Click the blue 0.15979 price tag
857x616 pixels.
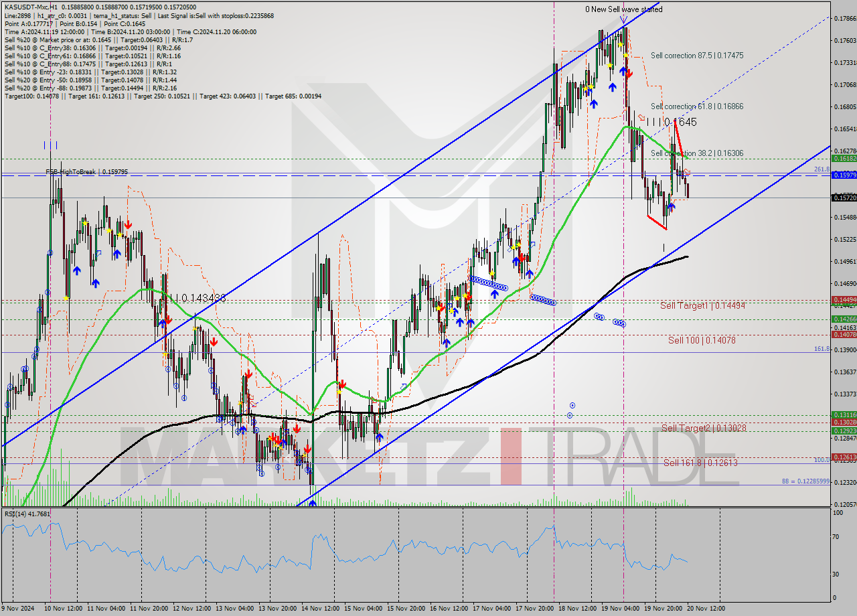coord(844,175)
